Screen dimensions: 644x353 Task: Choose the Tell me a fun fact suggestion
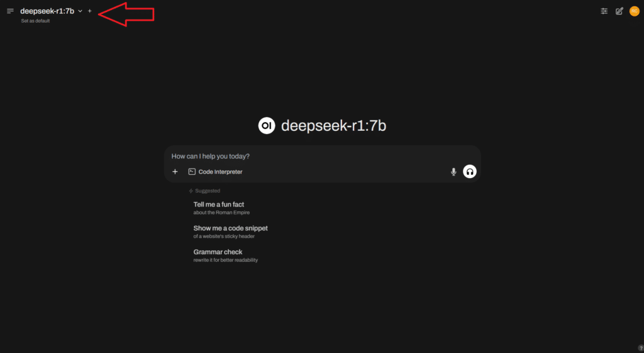click(221, 208)
